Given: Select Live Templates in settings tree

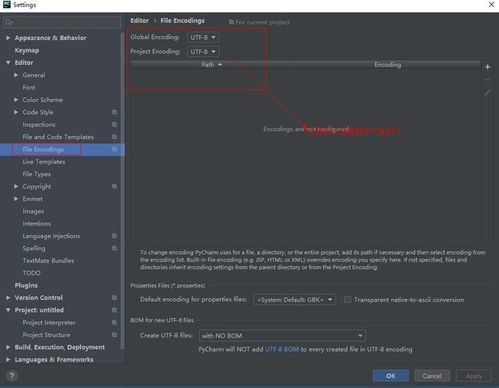Looking at the screenshot, I should click(44, 162).
